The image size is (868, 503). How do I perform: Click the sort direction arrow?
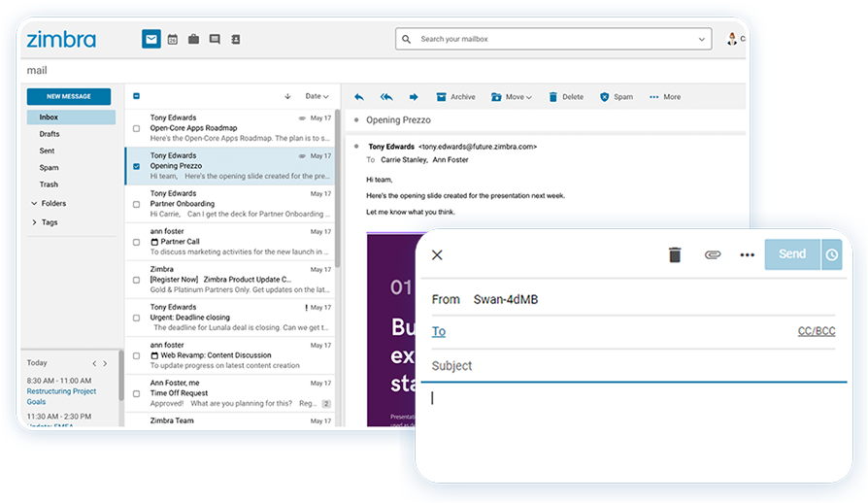pos(287,96)
